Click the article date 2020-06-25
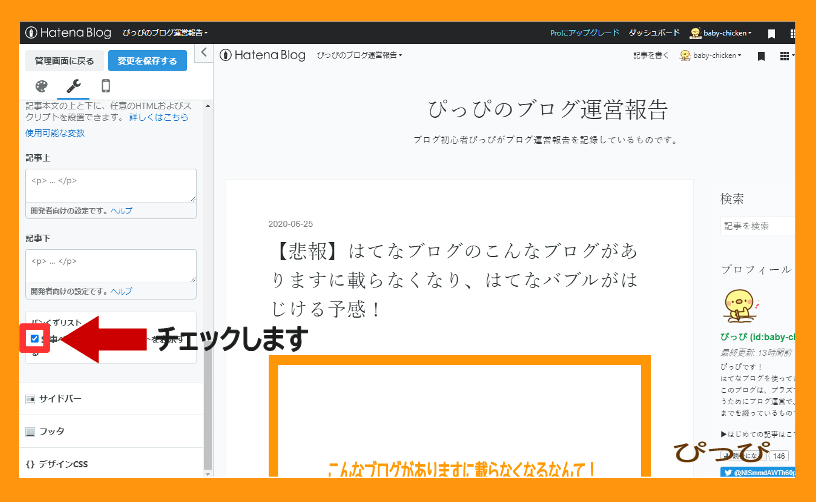 290,224
